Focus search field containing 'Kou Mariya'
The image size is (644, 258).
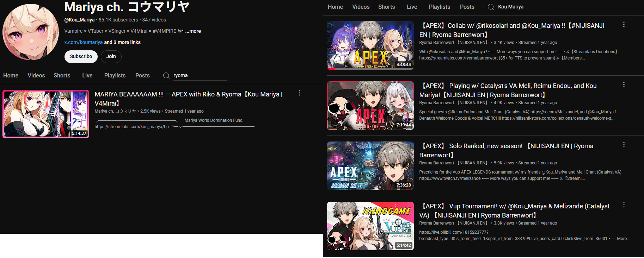pyautogui.click(x=525, y=7)
